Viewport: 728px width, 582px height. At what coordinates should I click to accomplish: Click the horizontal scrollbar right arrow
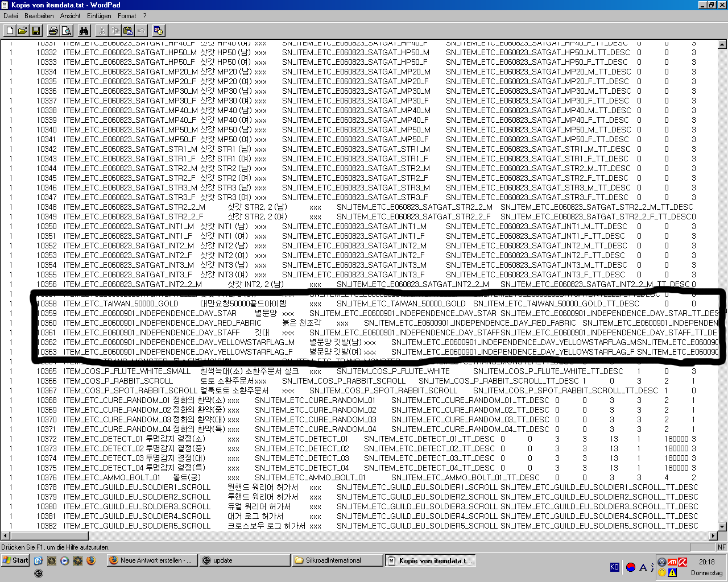[x=713, y=536]
